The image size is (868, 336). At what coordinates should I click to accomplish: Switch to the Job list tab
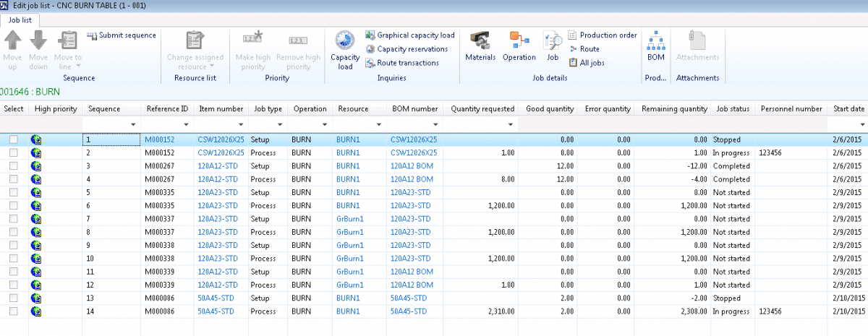click(20, 20)
